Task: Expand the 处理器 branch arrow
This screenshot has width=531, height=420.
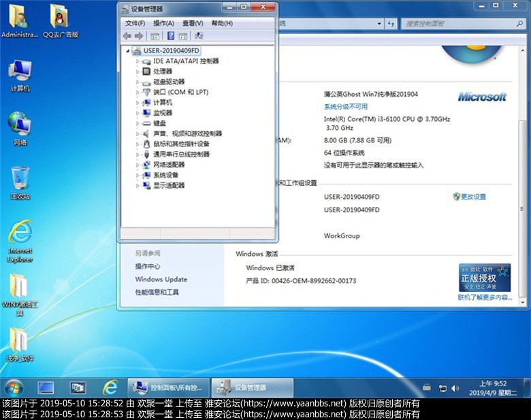Action: point(138,71)
